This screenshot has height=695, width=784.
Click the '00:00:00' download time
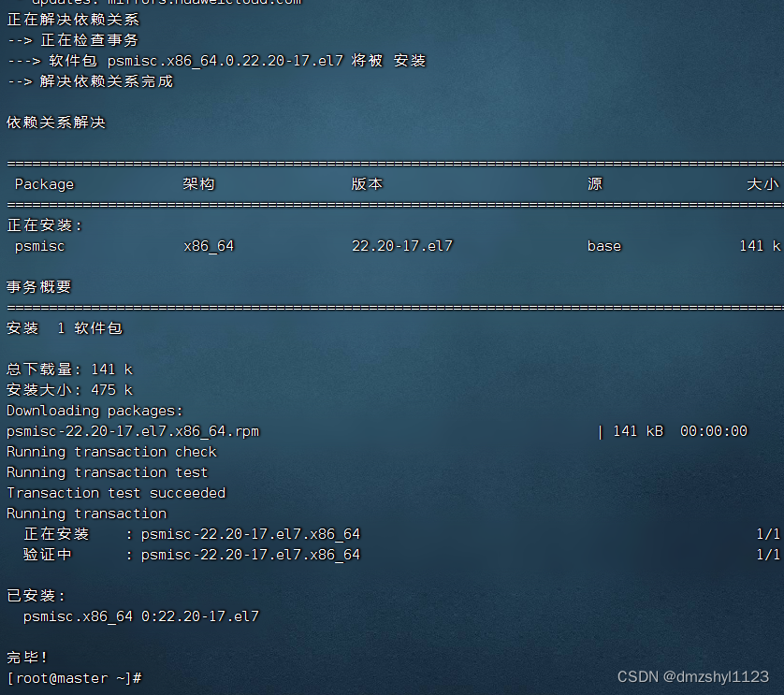point(714,431)
